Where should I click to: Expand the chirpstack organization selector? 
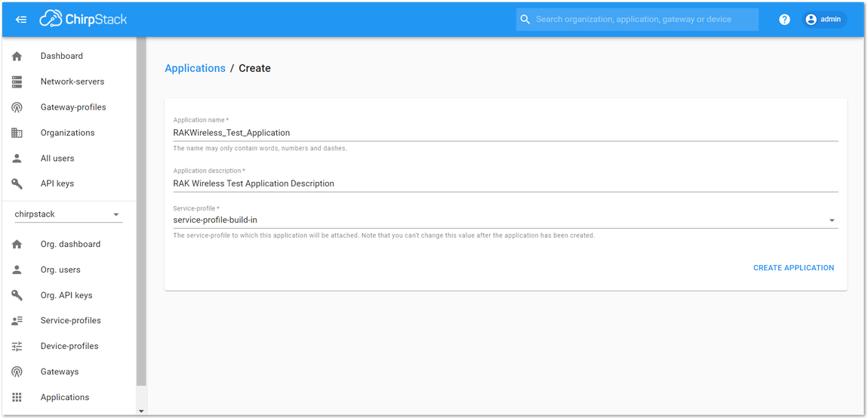(x=68, y=214)
